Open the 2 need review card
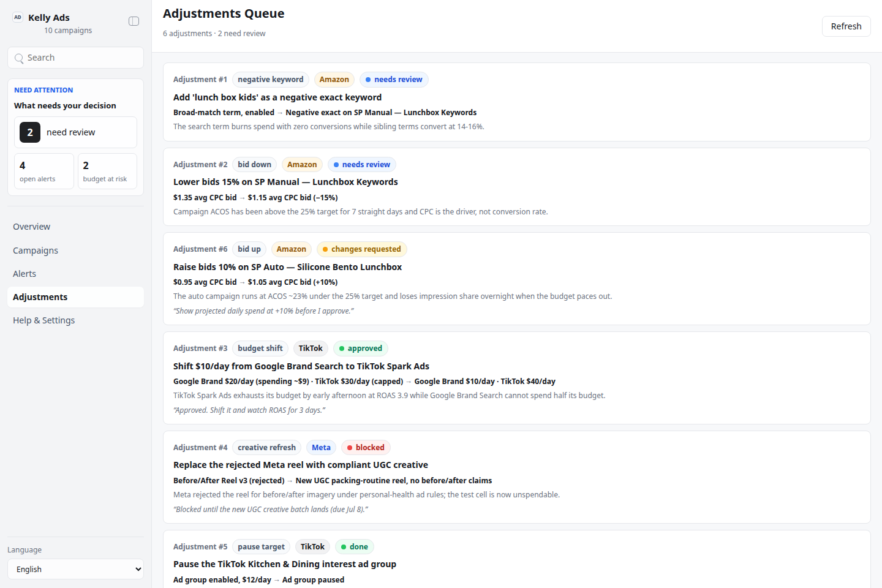Screen dimensions: 882x588 75,132
